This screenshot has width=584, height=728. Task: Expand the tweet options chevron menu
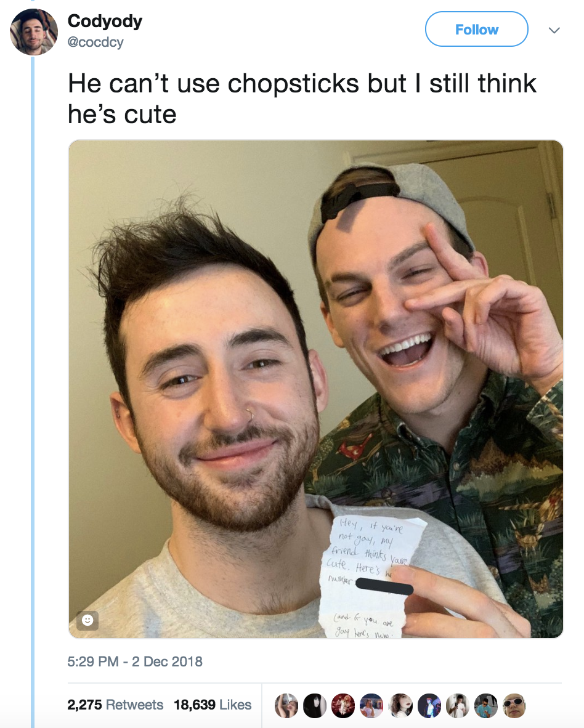click(x=554, y=30)
